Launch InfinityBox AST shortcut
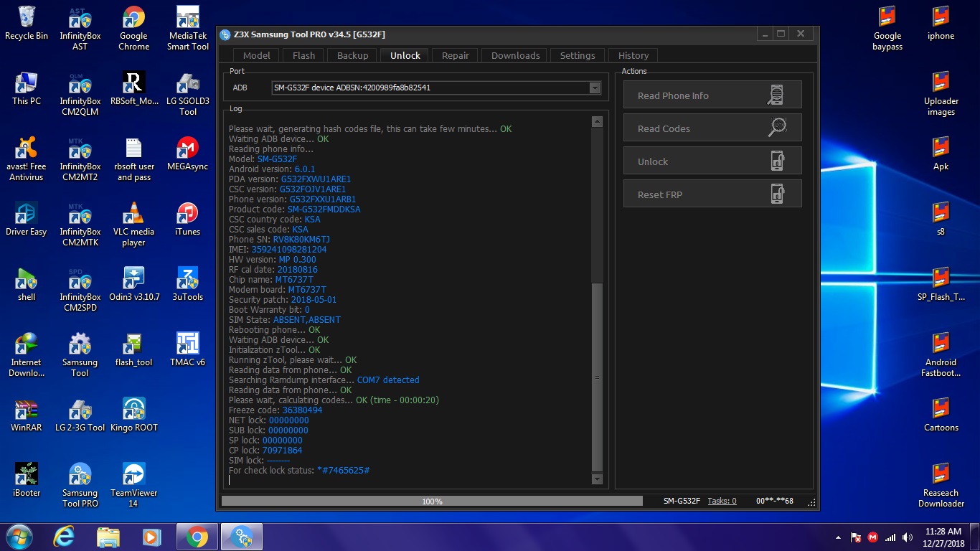This screenshot has height=551, width=980. (x=80, y=29)
